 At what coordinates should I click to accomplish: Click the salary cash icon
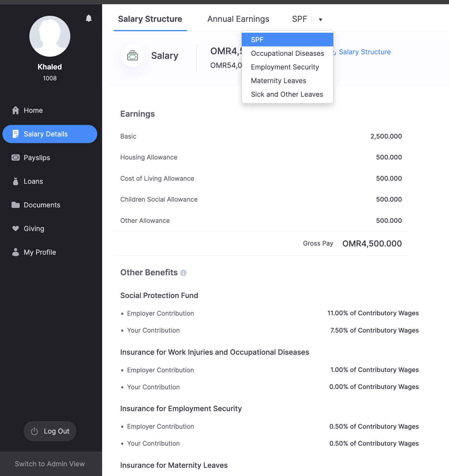[x=133, y=56]
